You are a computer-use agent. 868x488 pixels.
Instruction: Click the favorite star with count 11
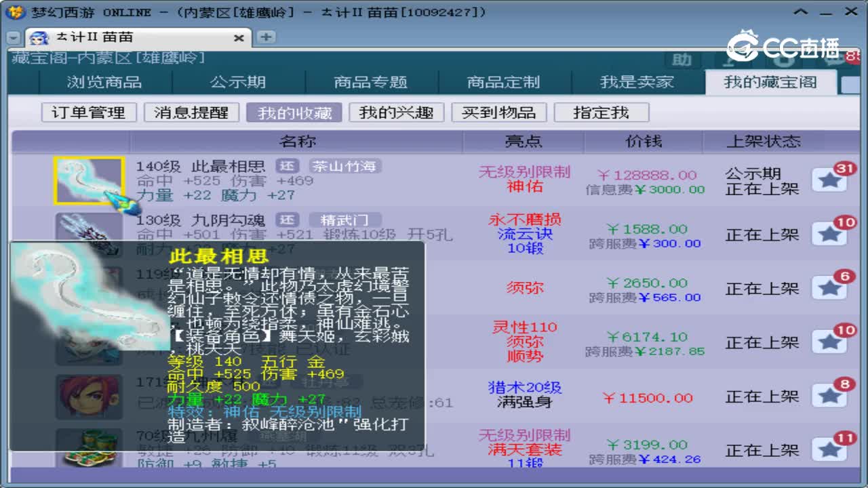(x=829, y=450)
